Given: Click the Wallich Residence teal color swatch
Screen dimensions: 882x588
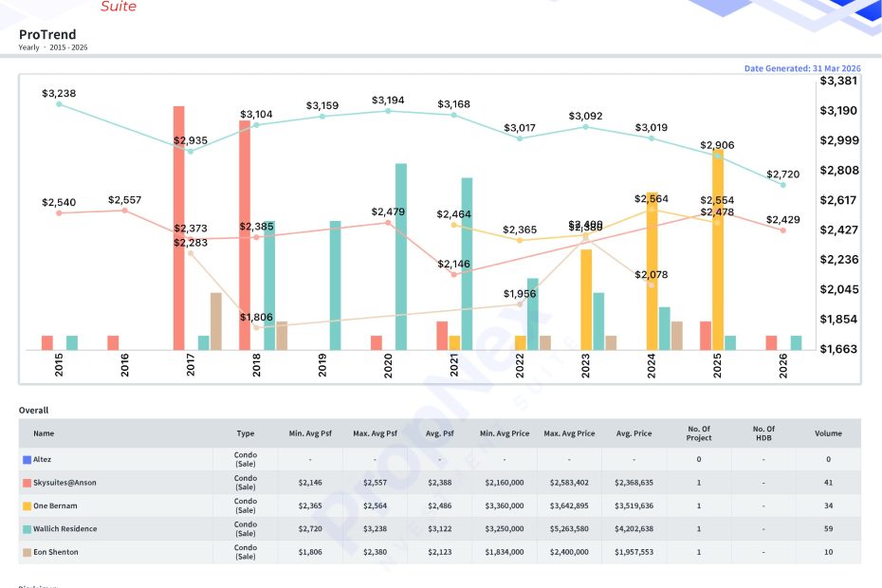Looking at the screenshot, I should click(27, 529).
